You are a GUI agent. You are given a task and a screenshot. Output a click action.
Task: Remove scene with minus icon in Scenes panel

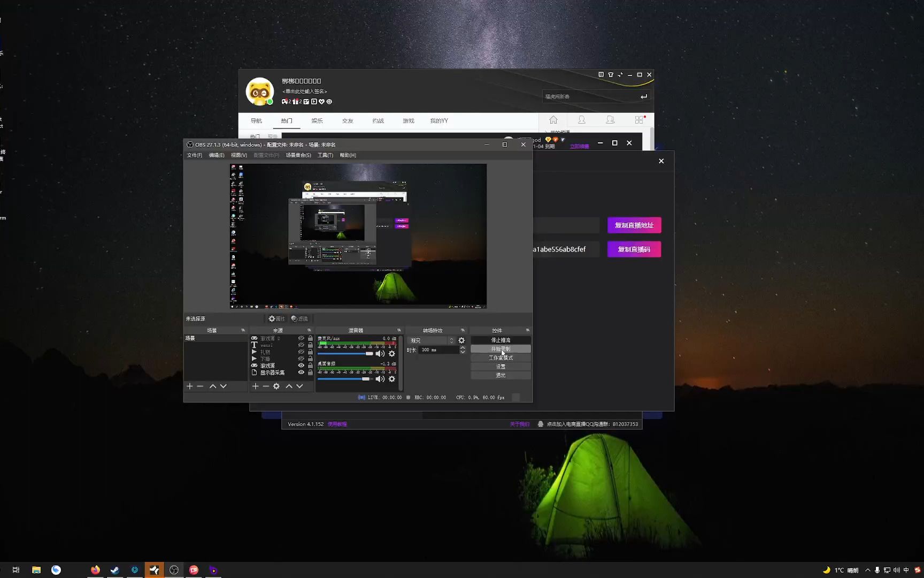point(200,386)
